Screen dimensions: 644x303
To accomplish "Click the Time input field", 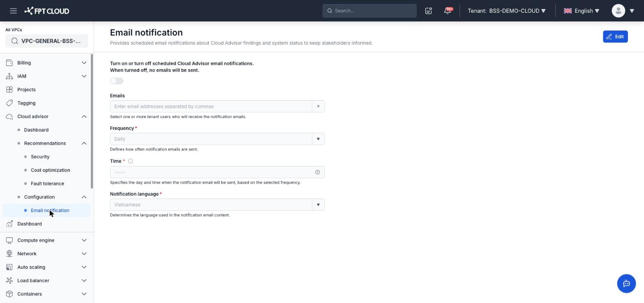I will pyautogui.click(x=217, y=172).
